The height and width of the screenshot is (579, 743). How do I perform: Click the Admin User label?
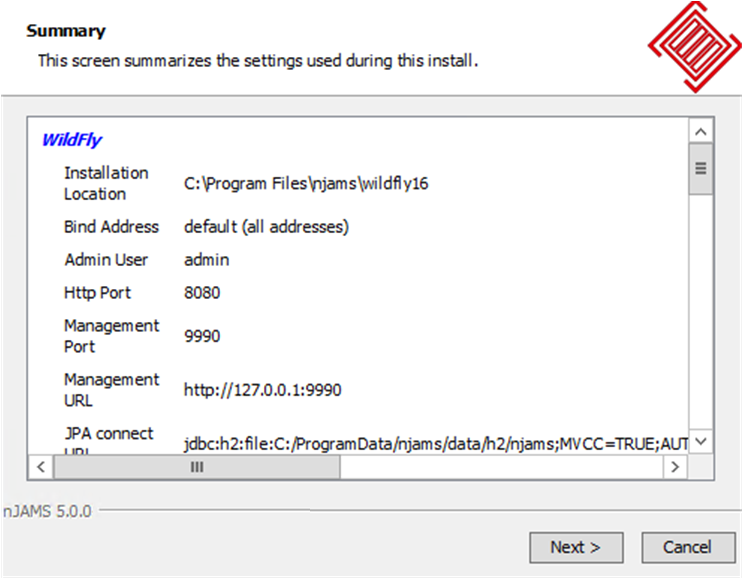(x=106, y=260)
